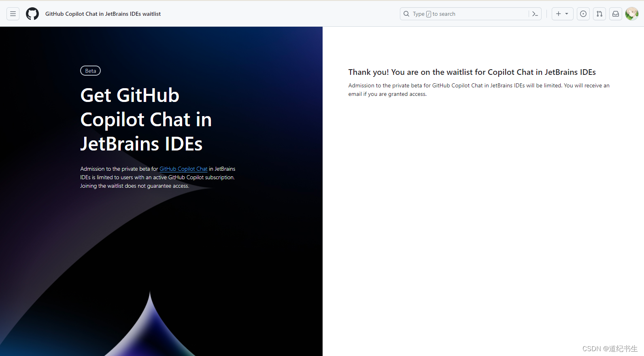This screenshot has width=644, height=356.
Task: Open the user avatar menu
Action: tap(632, 14)
